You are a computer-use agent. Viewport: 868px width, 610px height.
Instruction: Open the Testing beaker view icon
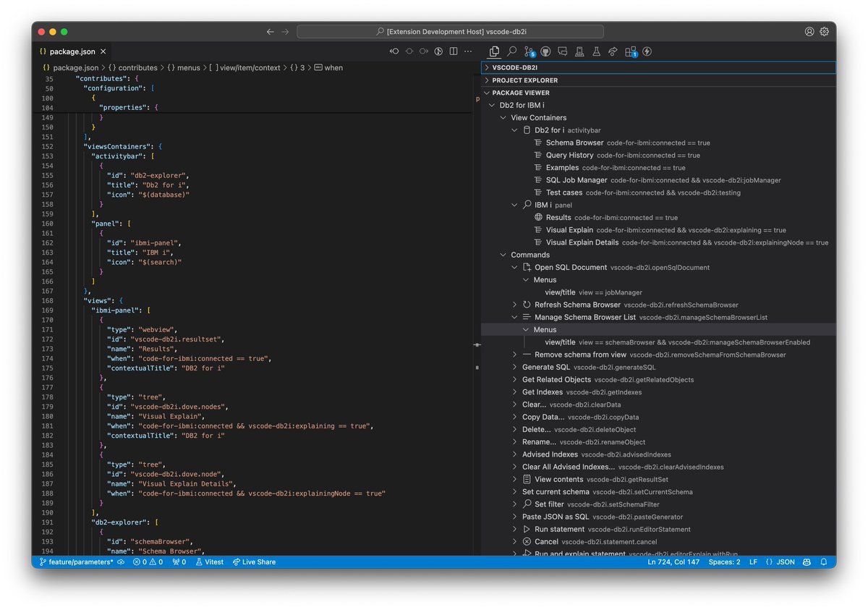pyautogui.click(x=597, y=51)
